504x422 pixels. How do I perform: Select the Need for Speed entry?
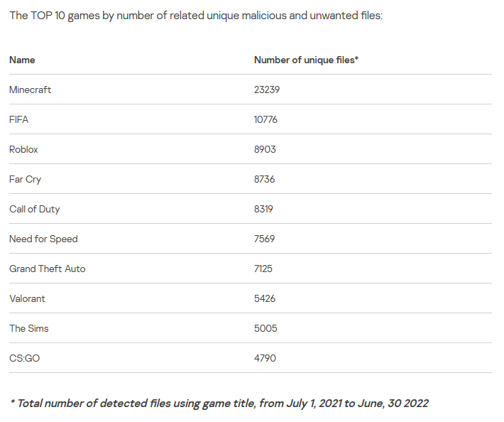43,239
